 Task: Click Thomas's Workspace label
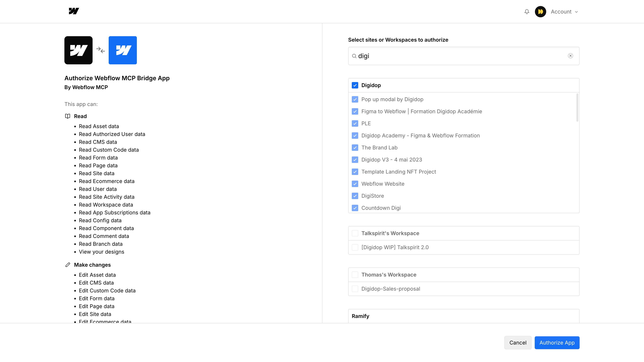click(389, 275)
